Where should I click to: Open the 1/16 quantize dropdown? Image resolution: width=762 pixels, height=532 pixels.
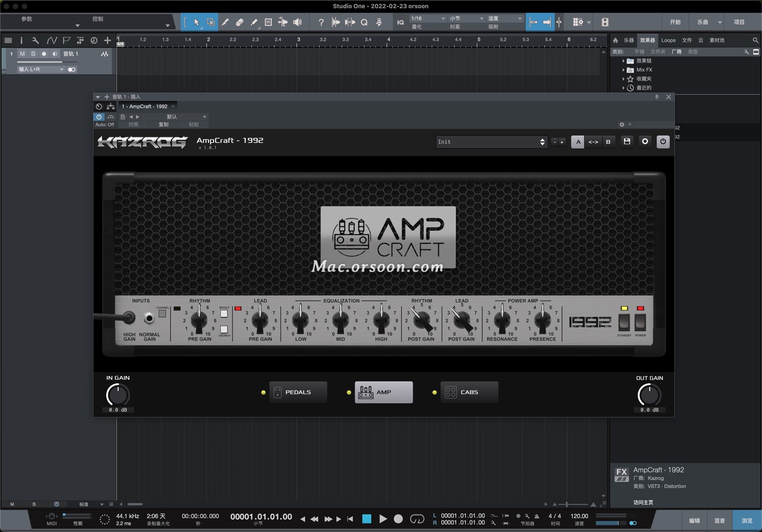[428, 18]
